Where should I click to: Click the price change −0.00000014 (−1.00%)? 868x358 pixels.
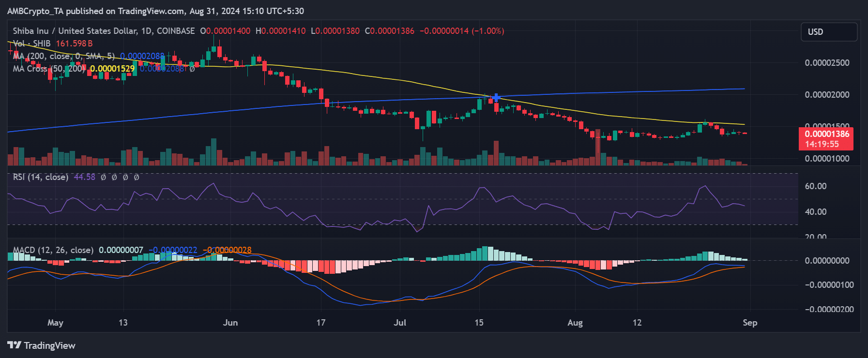coord(462,31)
